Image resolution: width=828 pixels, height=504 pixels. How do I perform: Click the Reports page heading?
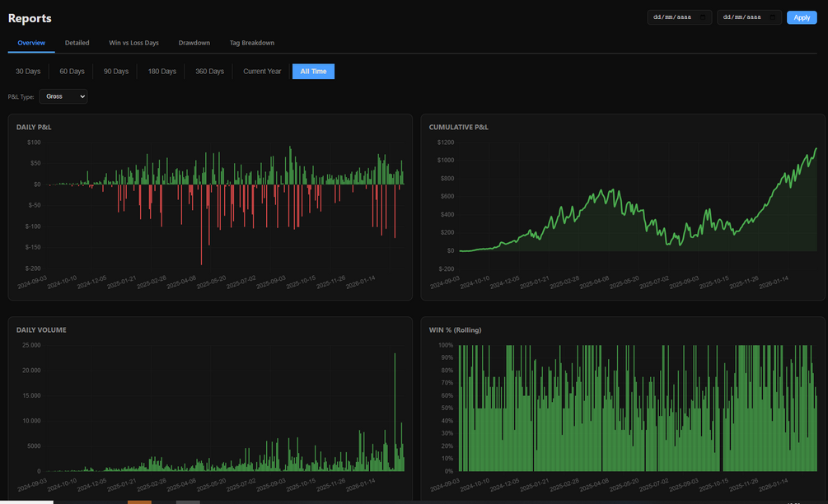(x=30, y=18)
